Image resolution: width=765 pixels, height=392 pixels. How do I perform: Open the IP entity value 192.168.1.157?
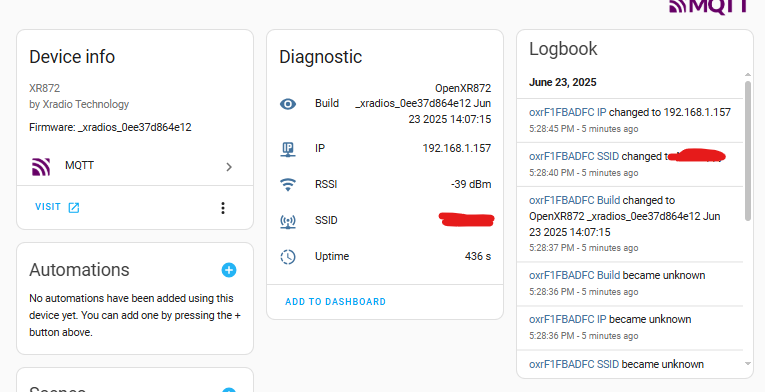[x=457, y=148]
